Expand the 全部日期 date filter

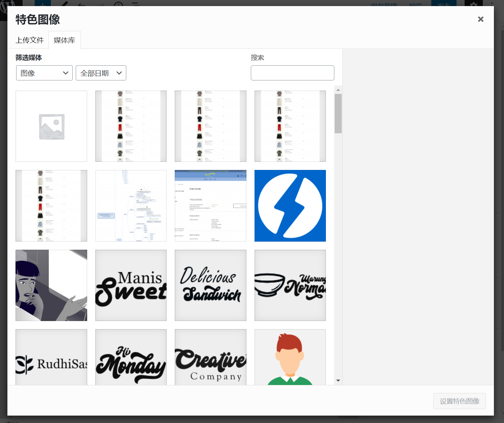(x=101, y=73)
